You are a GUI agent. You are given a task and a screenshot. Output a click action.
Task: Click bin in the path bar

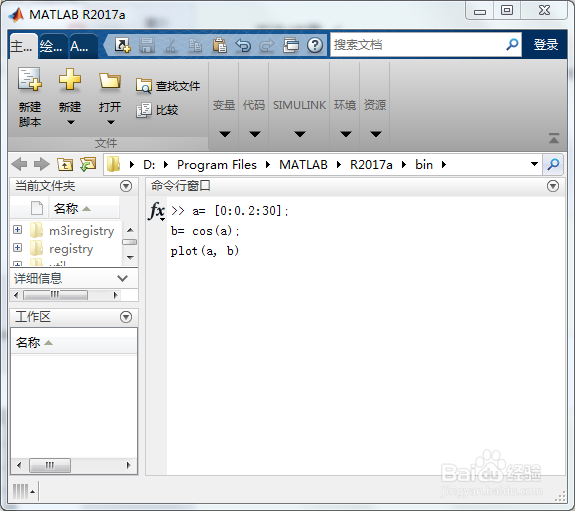click(x=424, y=165)
